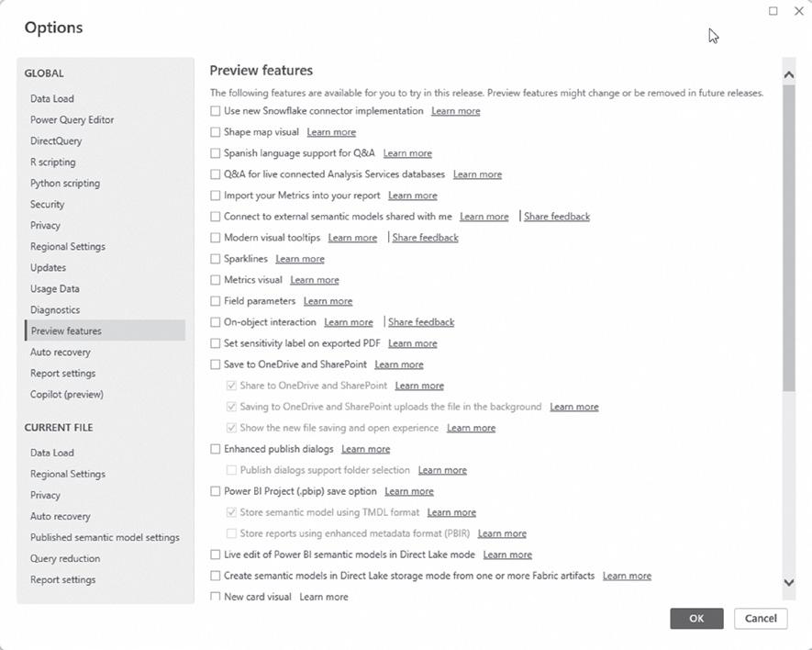Image resolution: width=812 pixels, height=650 pixels.
Task: Check the Sparklines preview feature
Action: [216, 259]
